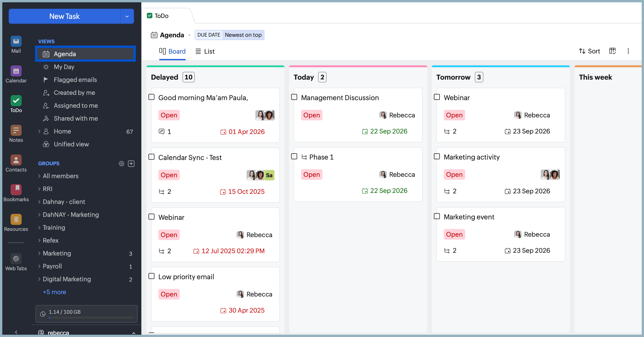Screen dimensions: 644x337
Task: Click Sa assignee avatar on Calendar Sync
Action: (x=269, y=175)
